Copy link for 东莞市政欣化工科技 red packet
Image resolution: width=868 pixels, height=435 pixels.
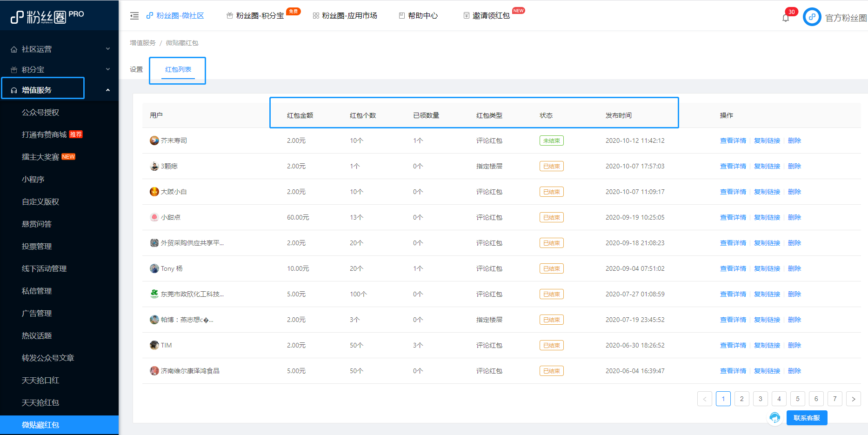pyautogui.click(x=767, y=294)
